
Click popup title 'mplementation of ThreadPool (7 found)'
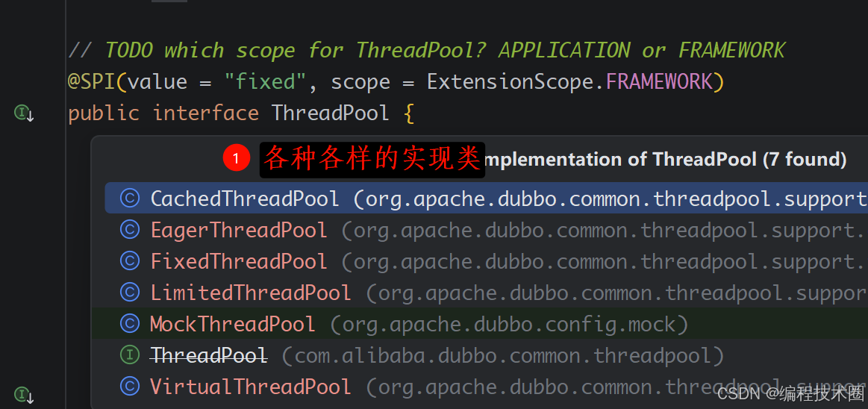(x=666, y=160)
